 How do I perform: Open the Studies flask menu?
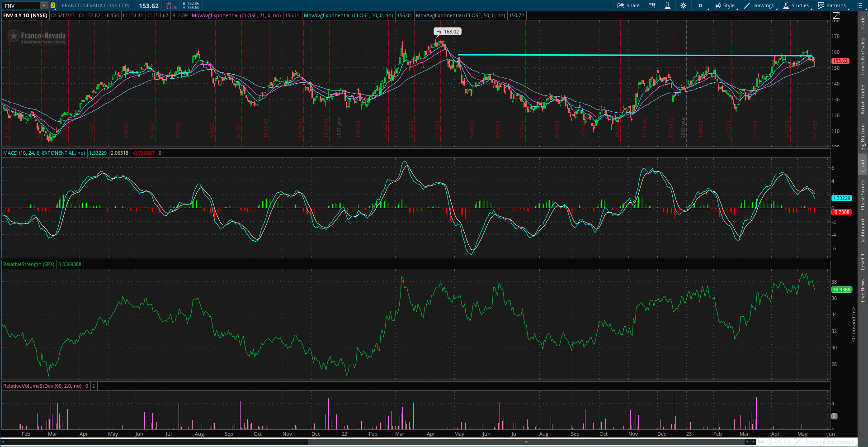[796, 5]
